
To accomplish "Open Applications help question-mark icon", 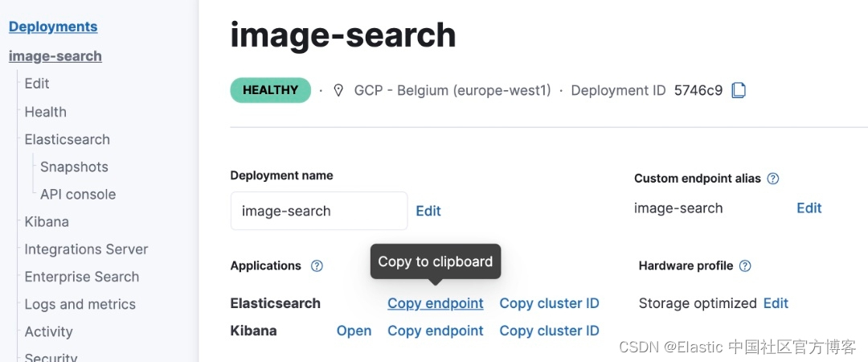I will tap(317, 265).
